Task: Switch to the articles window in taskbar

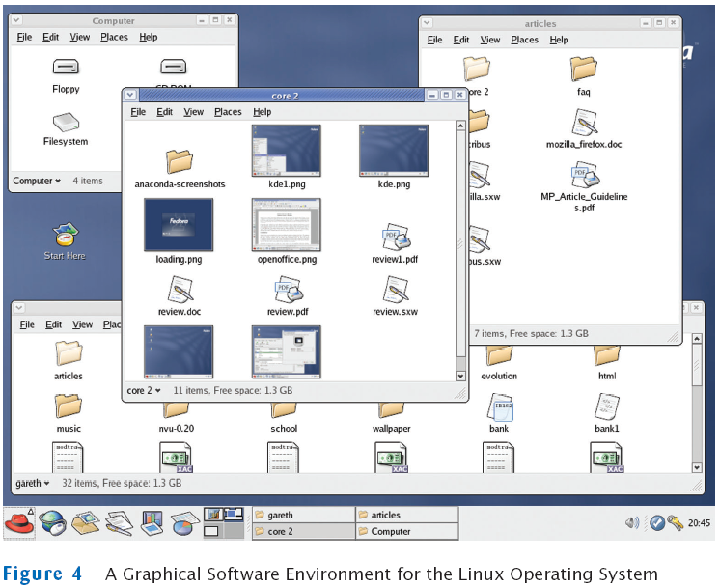Action: point(406,515)
